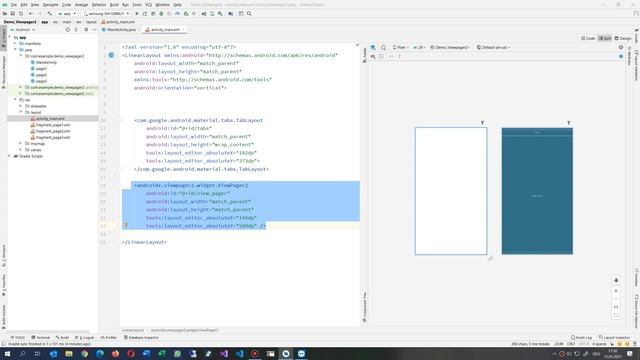640x360 pixels.
Task: Click the Debug app bug icon
Action: pos(161,13)
